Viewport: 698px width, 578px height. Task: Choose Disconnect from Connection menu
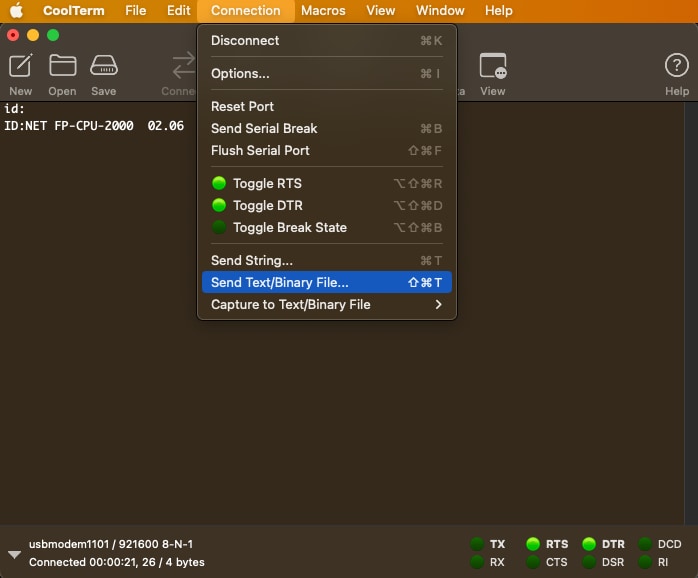pos(245,40)
